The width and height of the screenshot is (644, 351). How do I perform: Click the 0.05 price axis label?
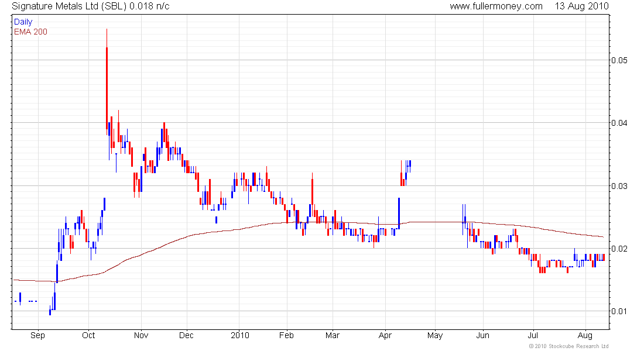pyautogui.click(x=619, y=60)
